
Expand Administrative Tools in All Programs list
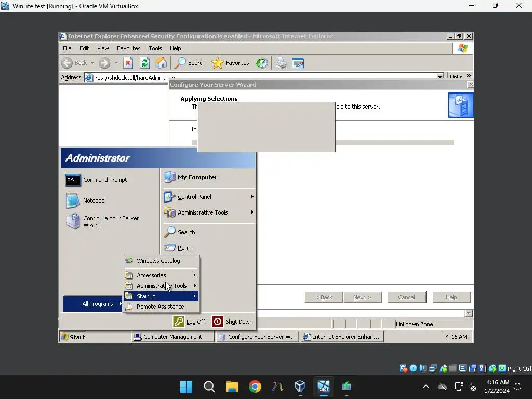point(161,286)
